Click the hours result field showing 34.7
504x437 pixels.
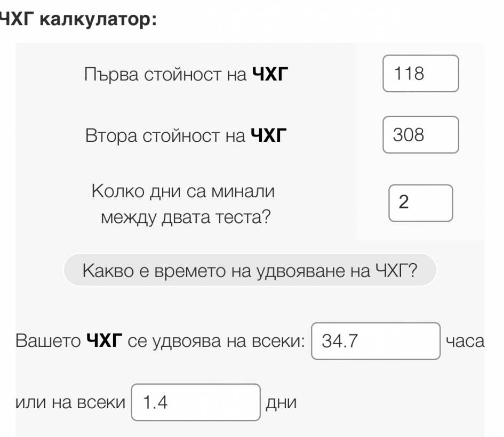coord(375,341)
